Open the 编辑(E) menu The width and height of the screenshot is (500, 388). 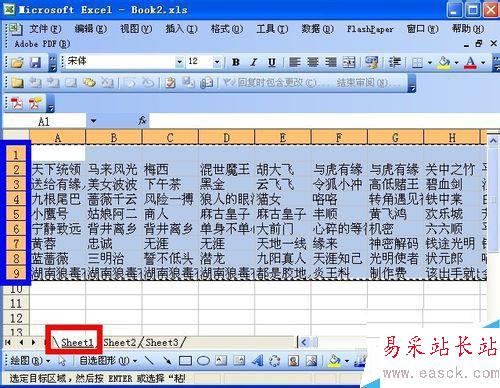click(90, 29)
